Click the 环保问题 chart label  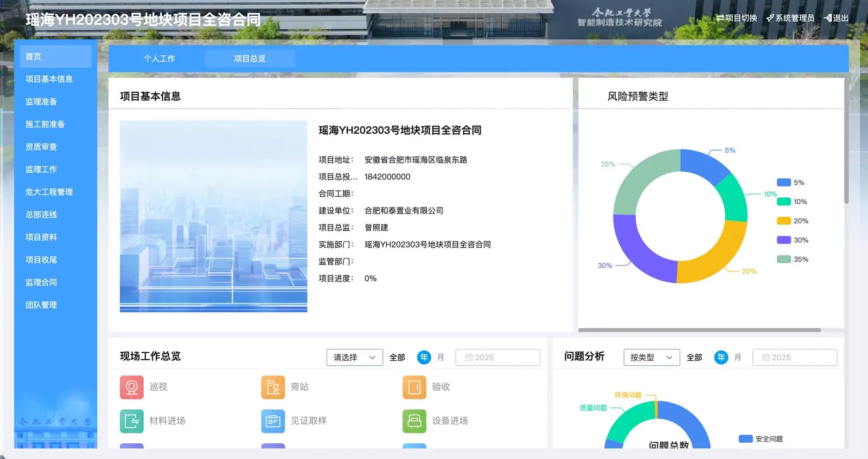tap(628, 396)
